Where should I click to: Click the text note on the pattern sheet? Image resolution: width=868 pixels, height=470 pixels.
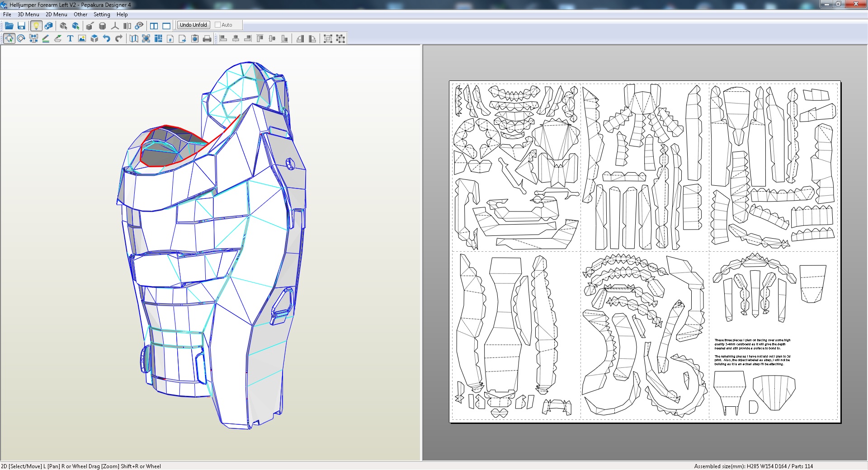[x=752, y=352]
